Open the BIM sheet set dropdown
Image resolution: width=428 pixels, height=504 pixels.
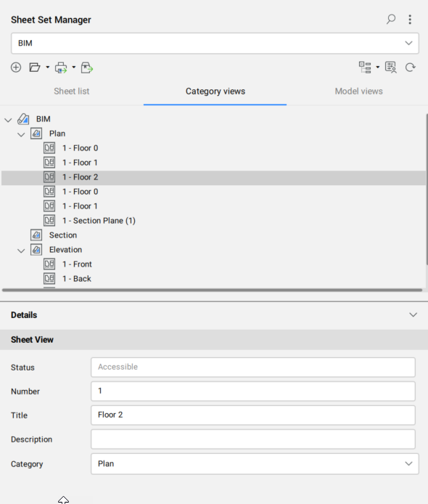[215, 43]
